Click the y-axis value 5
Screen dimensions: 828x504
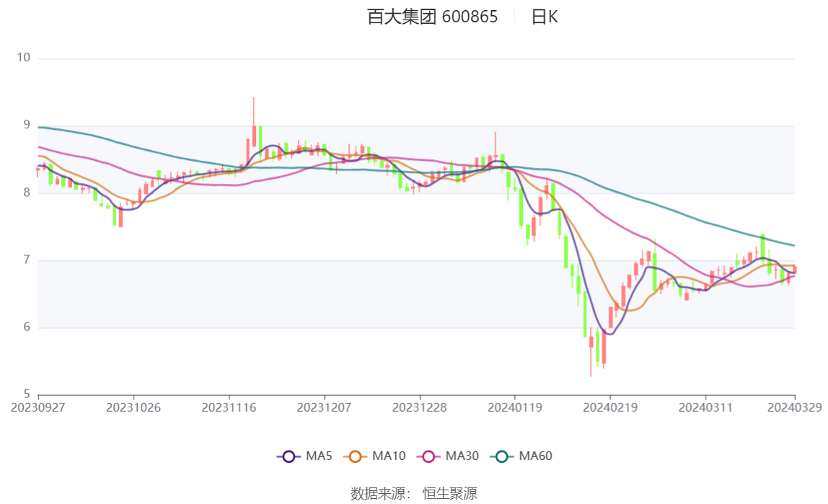tap(27, 394)
